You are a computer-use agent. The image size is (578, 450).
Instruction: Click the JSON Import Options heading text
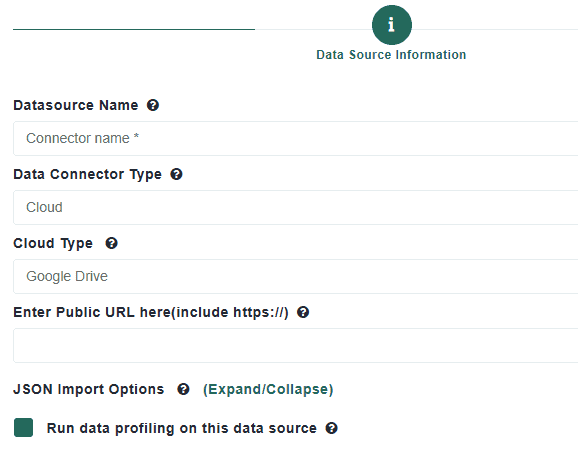tap(88, 389)
